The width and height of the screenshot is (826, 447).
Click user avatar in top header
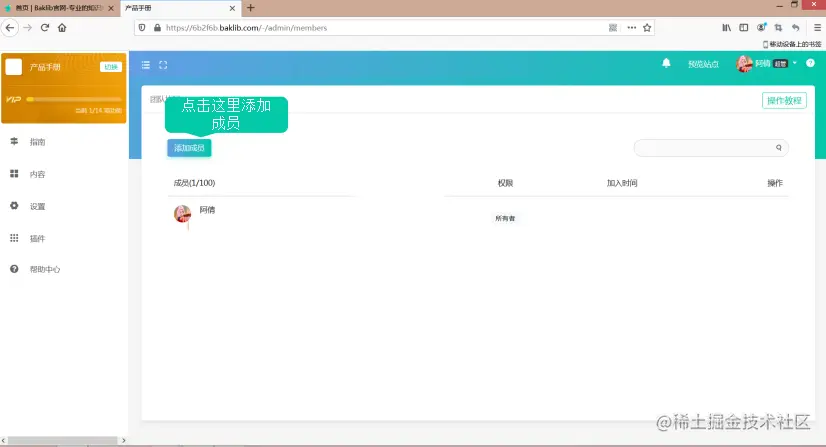744,64
